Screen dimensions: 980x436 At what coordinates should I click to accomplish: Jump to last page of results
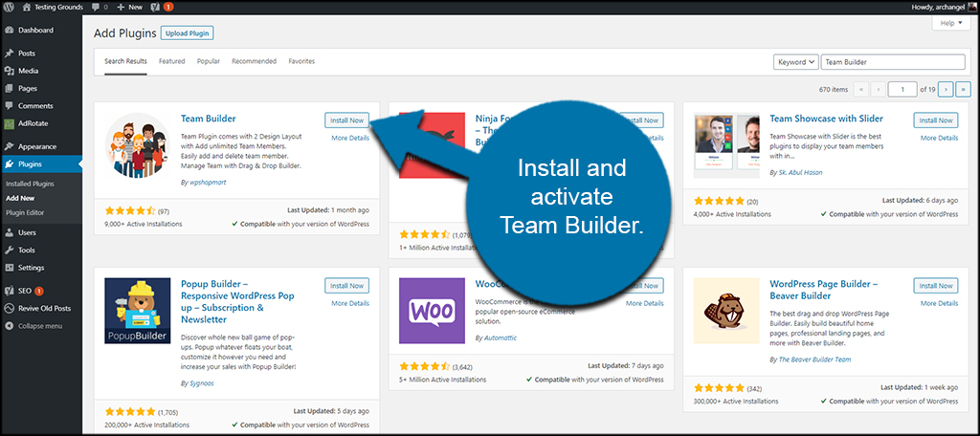[963, 89]
